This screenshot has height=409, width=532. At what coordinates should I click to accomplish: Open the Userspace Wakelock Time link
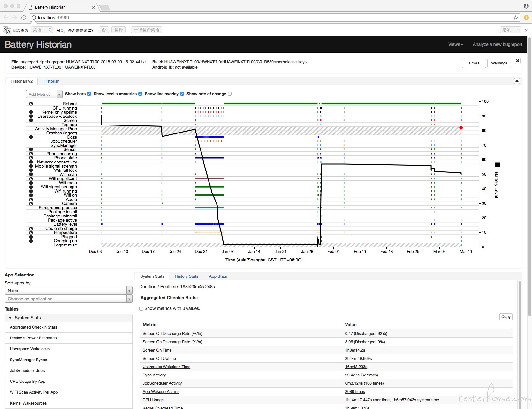[166, 367]
